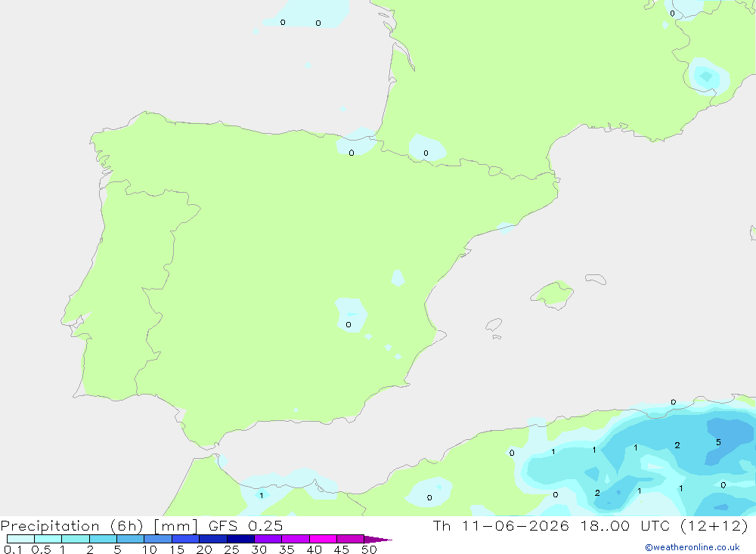The image size is (756, 554).
Task: Click the 2–5 mm legend color swatch
Action: (103, 539)
